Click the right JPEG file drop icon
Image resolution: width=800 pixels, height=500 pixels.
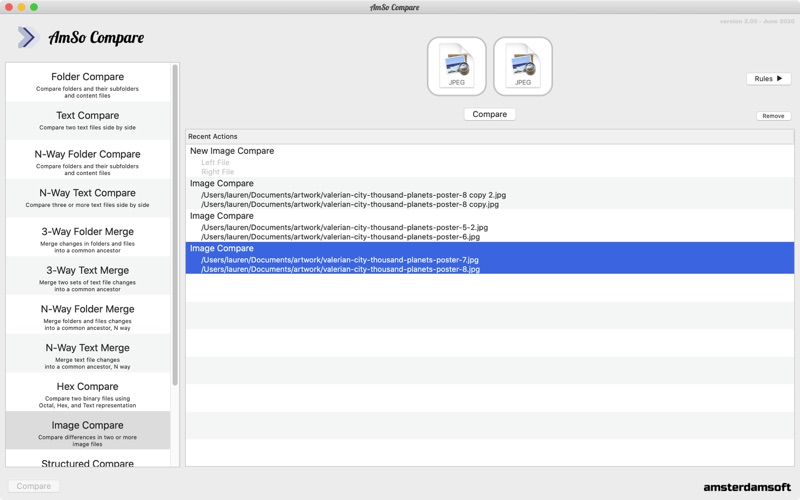pos(522,66)
